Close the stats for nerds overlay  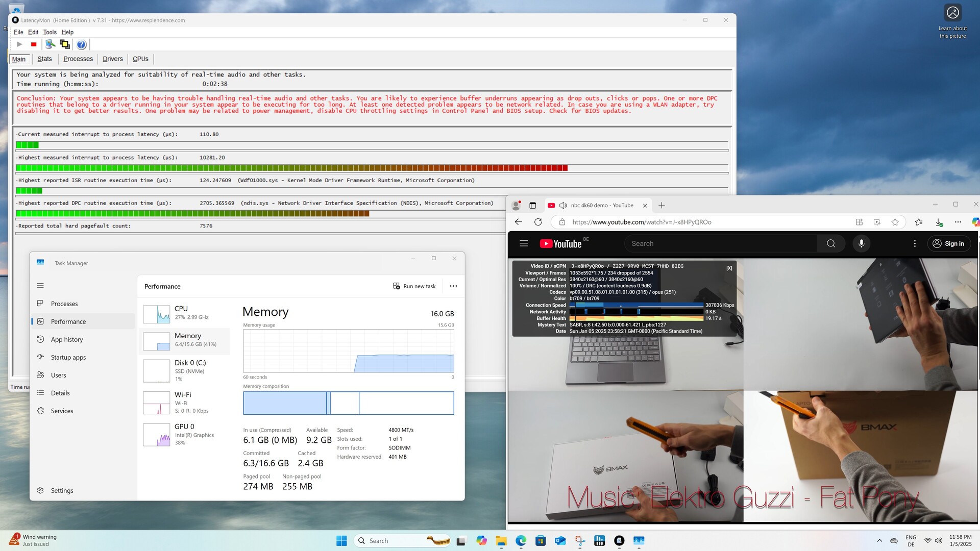click(729, 268)
